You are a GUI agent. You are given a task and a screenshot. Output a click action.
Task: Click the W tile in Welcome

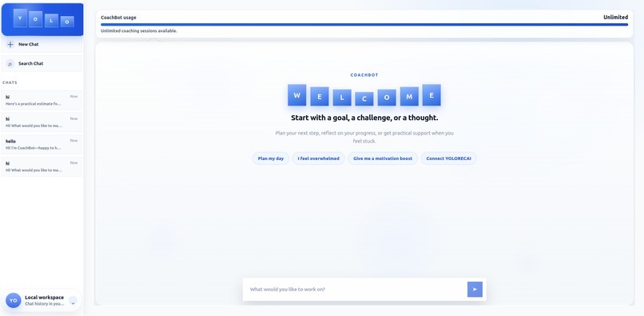[x=297, y=95]
